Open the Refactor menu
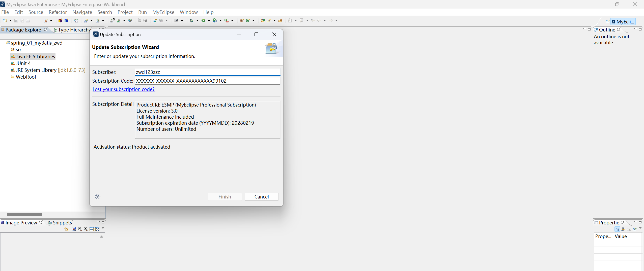The width and height of the screenshot is (644, 271). click(x=58, y=12)
